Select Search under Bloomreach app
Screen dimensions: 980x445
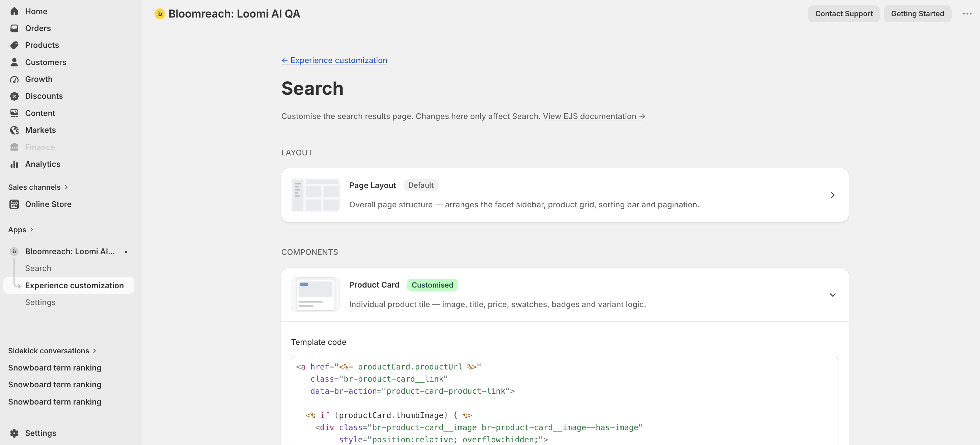pos(38,268)
